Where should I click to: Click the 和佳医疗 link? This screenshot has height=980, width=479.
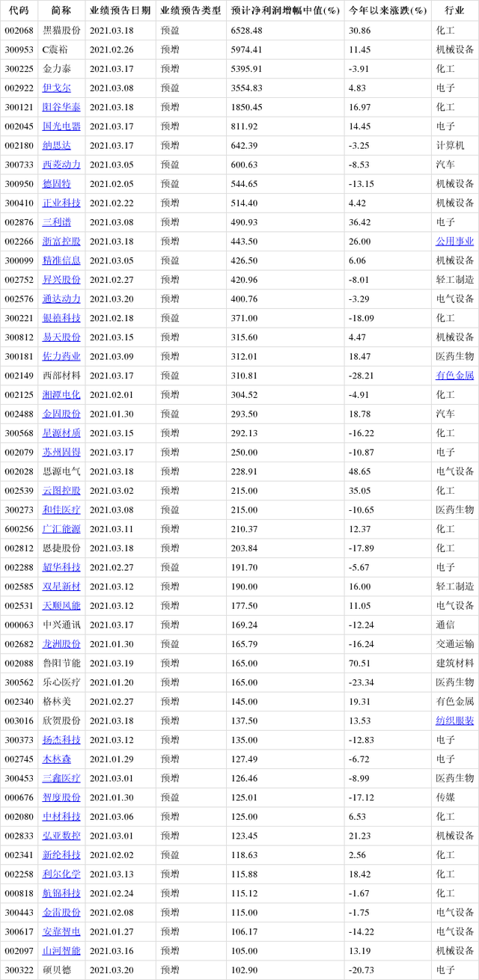click(x=61, y=509)
